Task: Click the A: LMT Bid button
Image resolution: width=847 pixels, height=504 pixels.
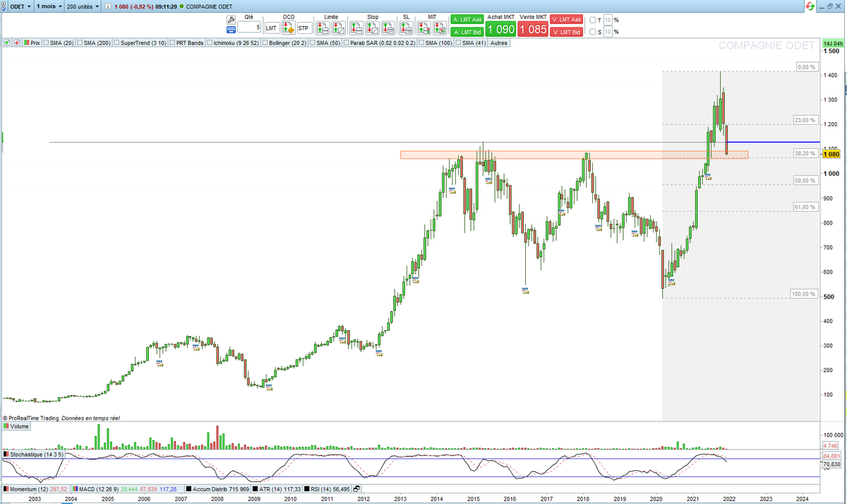Action: click(466, 32)
